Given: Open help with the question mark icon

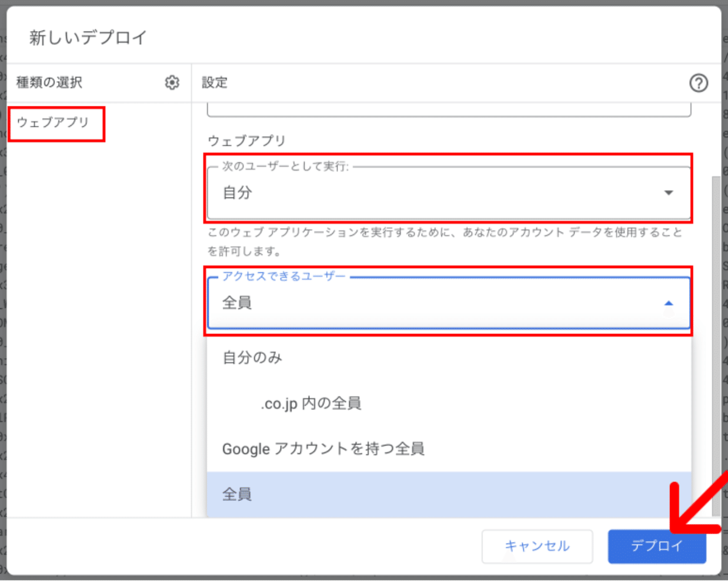Looking at the screenshot, I should click(x=698, y=83).
